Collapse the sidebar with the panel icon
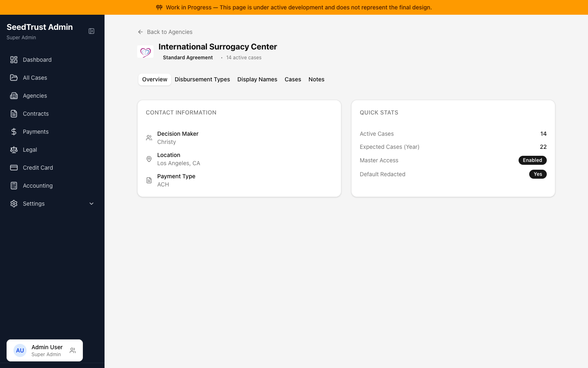588x368 pixels. 91,31
